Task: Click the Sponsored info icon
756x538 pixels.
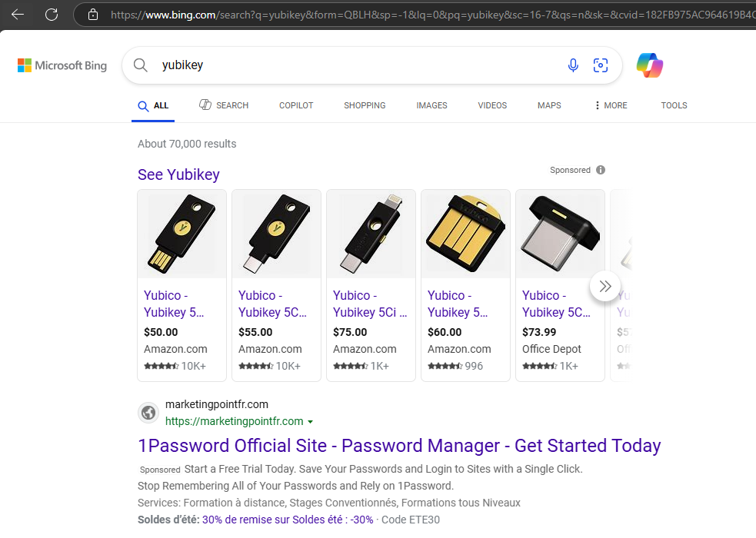Action: [601, 170]
